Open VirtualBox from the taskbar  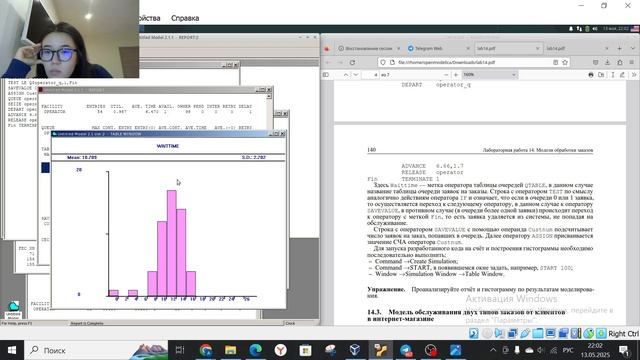(355, 350)
